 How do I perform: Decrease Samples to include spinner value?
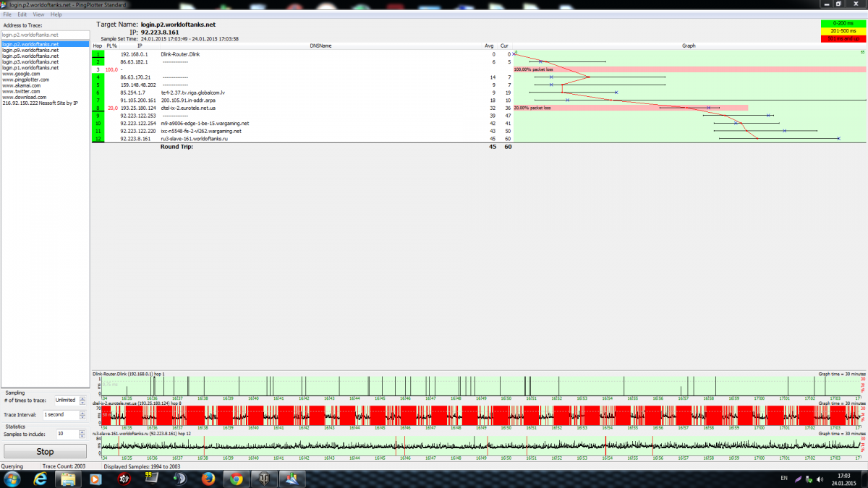82,435
